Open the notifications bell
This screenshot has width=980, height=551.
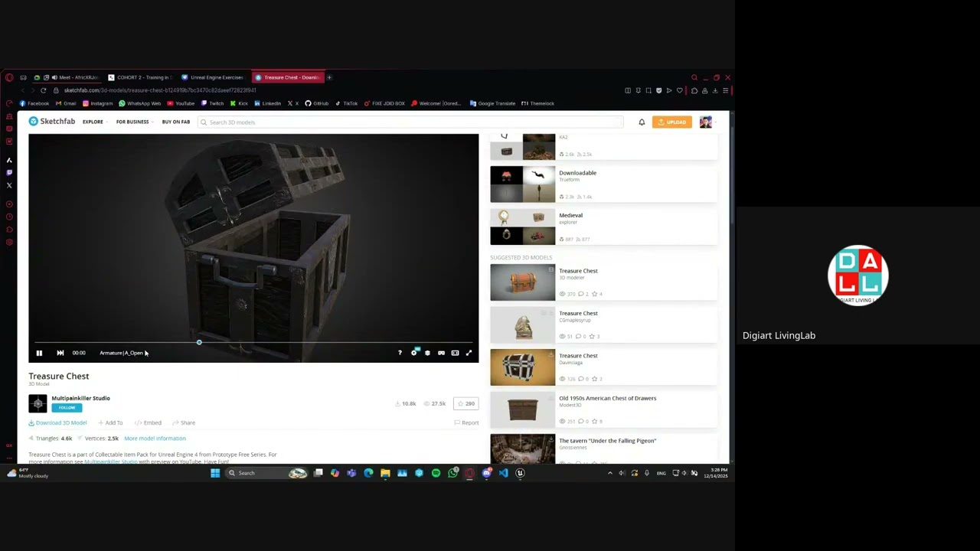pyautogui.click(x=642, y=122)
